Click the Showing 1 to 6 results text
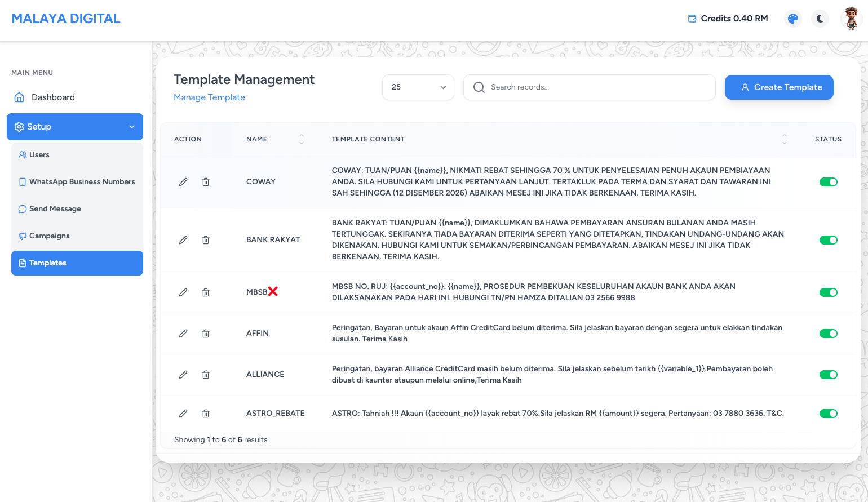Image resolution: width=868 pixels, height=502 pixels. [x=221, y=440]
